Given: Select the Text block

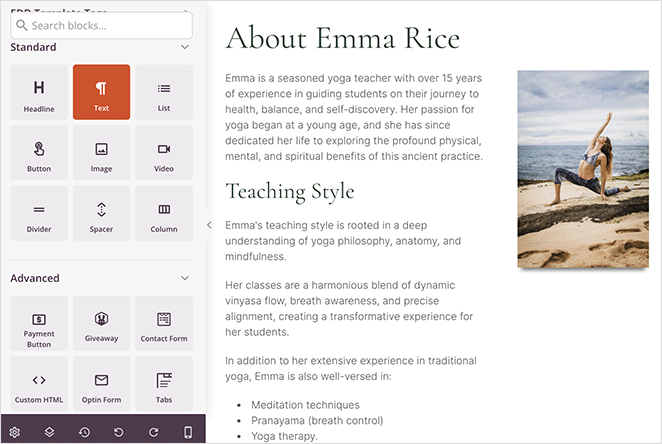Looking at the screenshot, I should (x=101, y=92).
